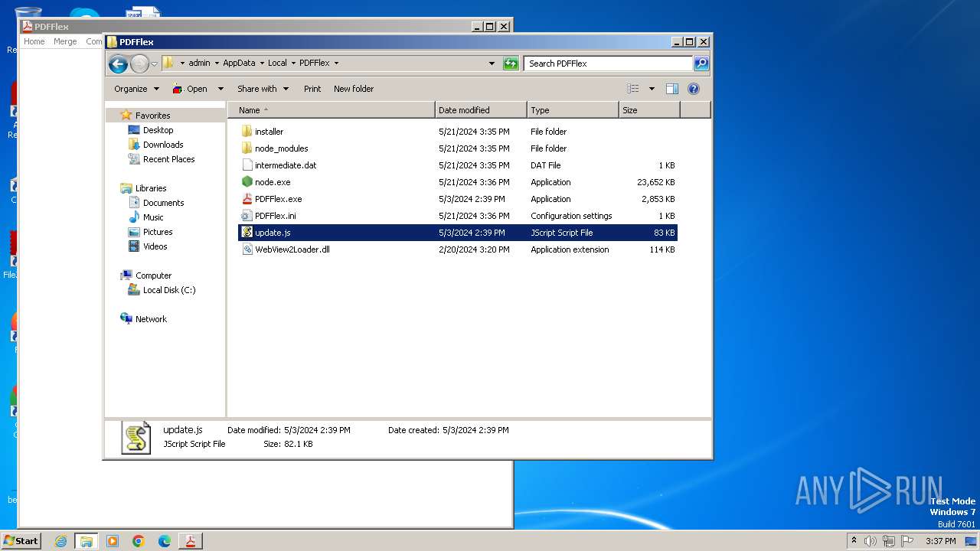Open the Home tab in PDFFlex window
Image resolution: width=980 pixels, height=551 pixels.
point(34,41)
